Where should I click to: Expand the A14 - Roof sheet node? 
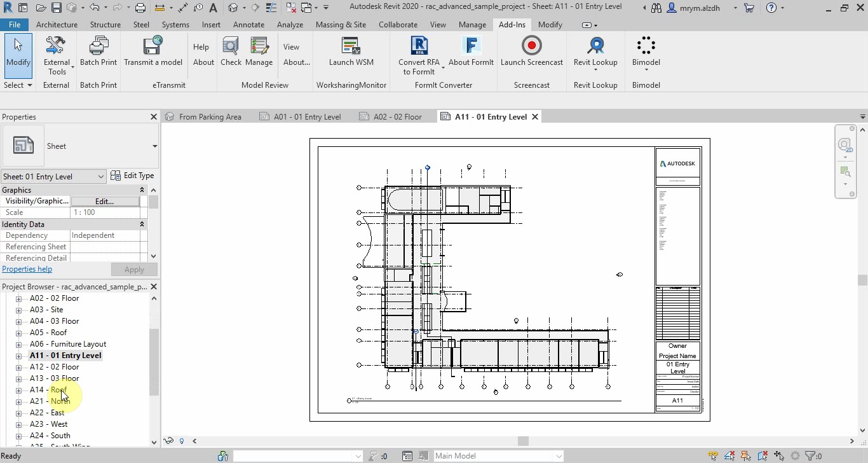click(x=18, y=390)
